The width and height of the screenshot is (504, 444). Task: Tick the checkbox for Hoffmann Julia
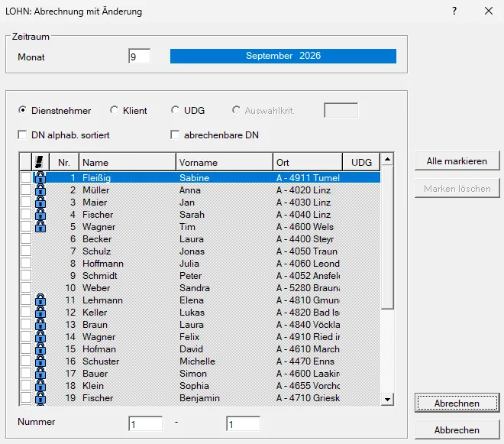coord(26,263)
